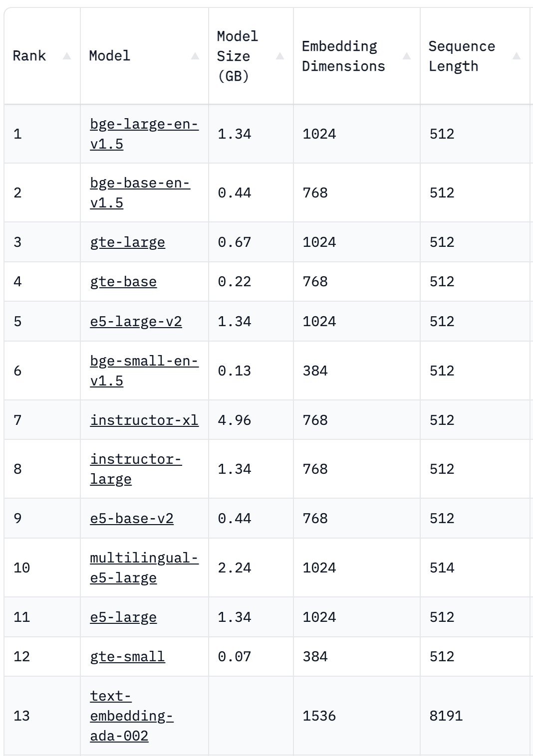Image resolution: width=533 pixels, height=756 pixels.
Task: Follow the gte-small model link
Action: tap(127, 657)
